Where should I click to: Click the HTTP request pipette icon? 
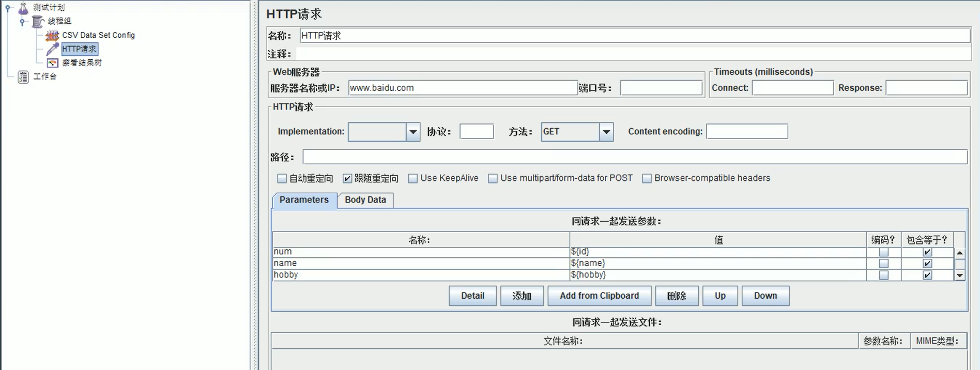pos(52,49)
